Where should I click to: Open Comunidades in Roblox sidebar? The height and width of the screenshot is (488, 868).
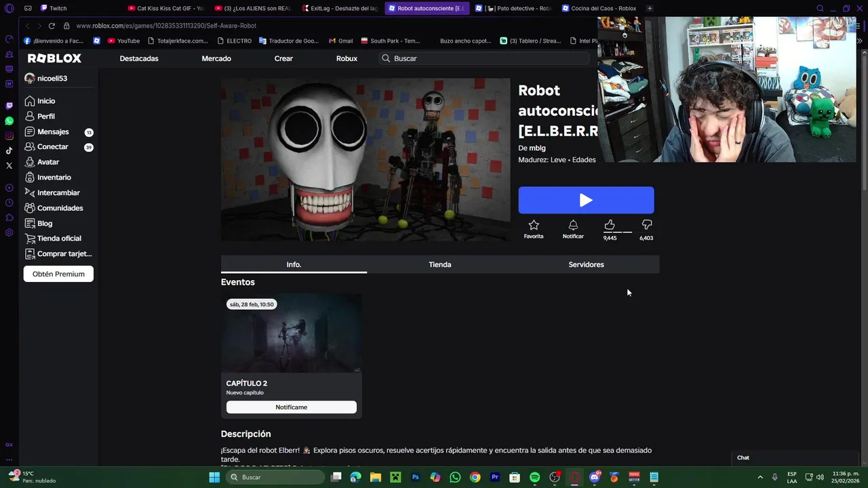click(60, 208)
